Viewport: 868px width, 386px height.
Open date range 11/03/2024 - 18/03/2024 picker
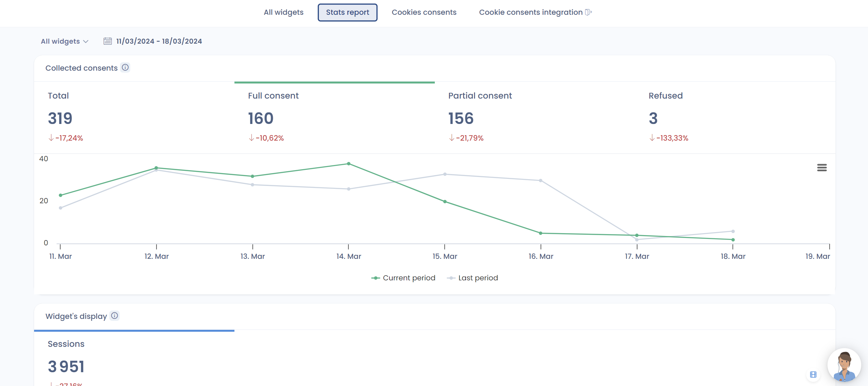point(159,41)
